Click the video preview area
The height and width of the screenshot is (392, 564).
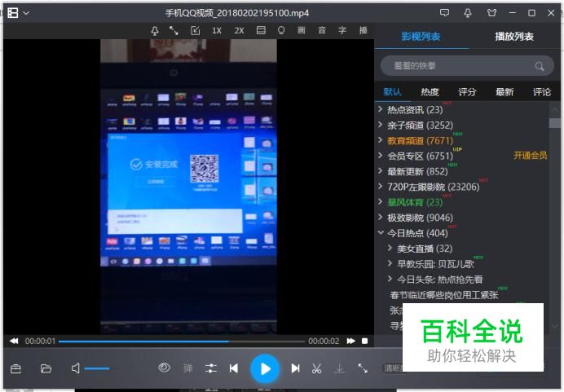[188, 187]
